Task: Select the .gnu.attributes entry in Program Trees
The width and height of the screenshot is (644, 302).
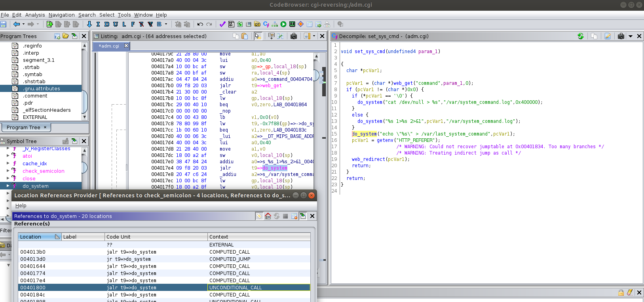Action: point(41,89)
